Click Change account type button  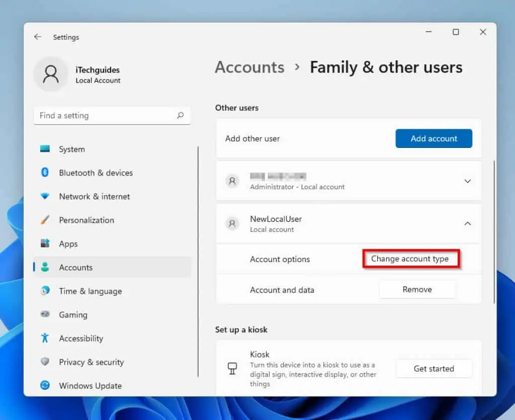tap(409, 259)
